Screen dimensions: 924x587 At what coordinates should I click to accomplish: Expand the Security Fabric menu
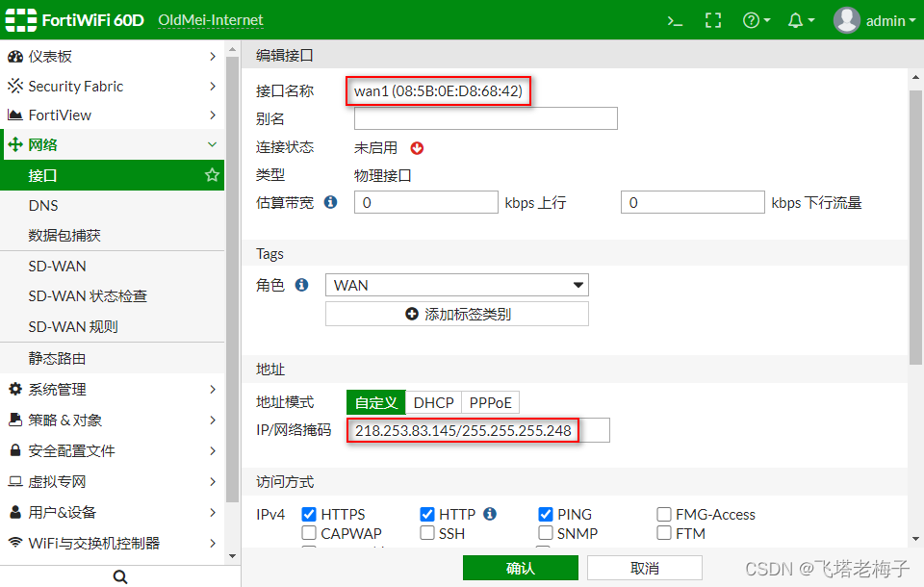point(213,86)
